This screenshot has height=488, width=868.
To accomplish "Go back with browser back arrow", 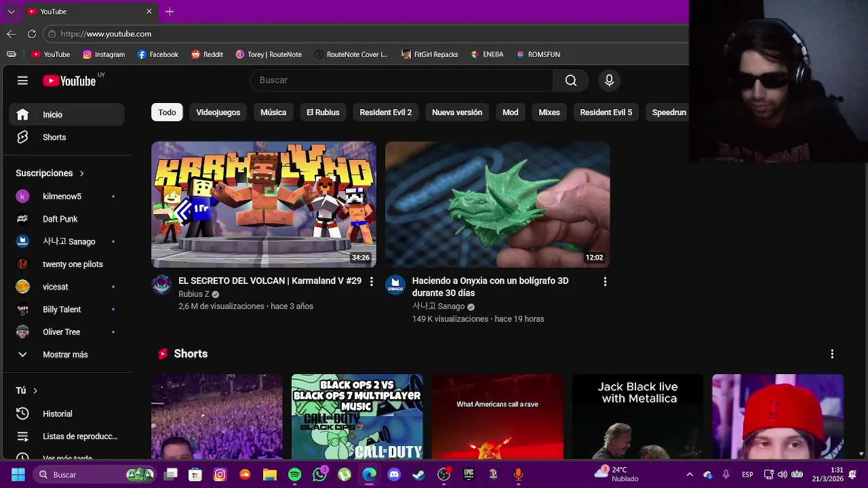I will 12,34.
